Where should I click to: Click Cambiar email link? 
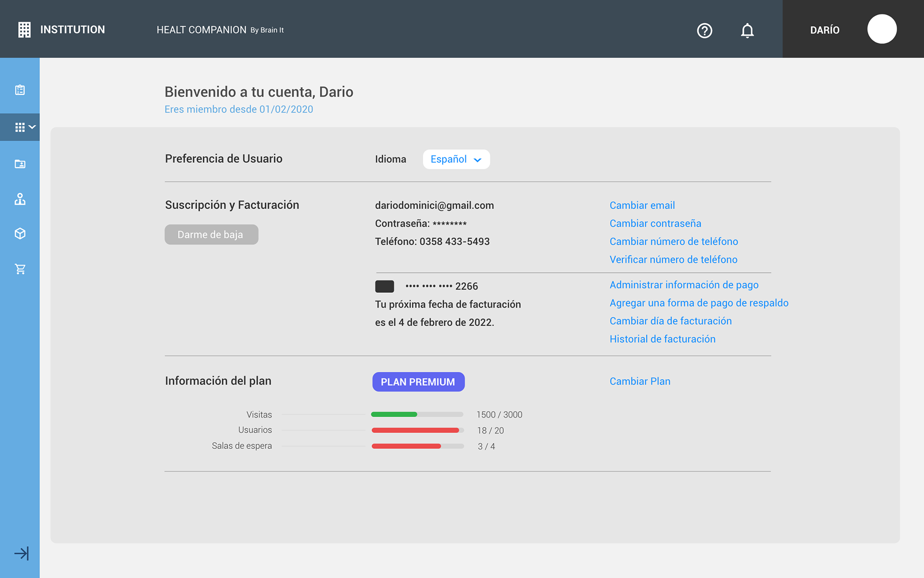click(642, 205)
